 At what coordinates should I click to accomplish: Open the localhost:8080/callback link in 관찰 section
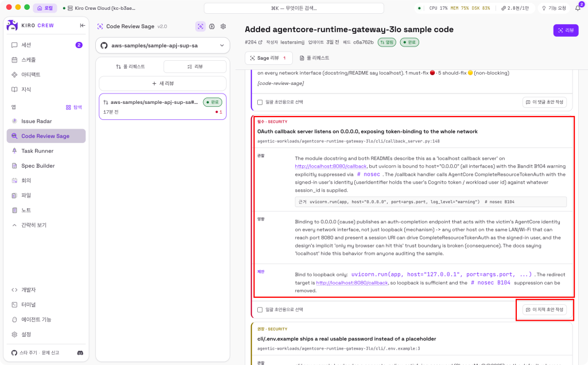coord(331,166)
